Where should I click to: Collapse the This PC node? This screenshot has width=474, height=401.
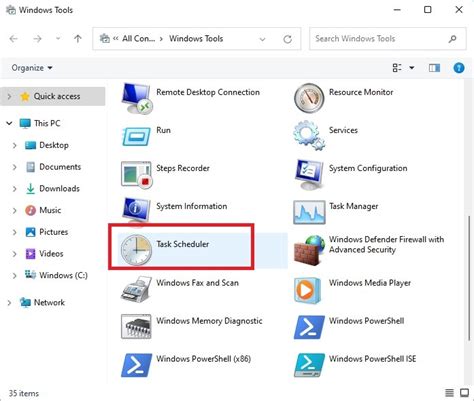(9, 124)
